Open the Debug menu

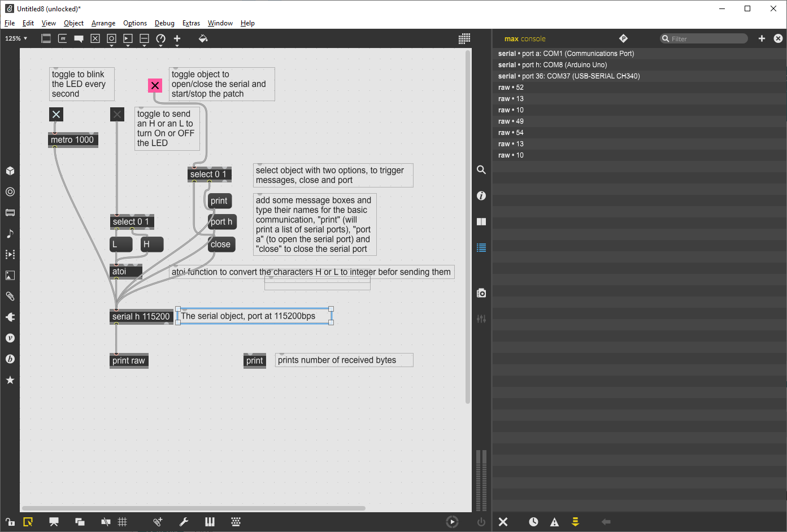click(x=164, y=23)
